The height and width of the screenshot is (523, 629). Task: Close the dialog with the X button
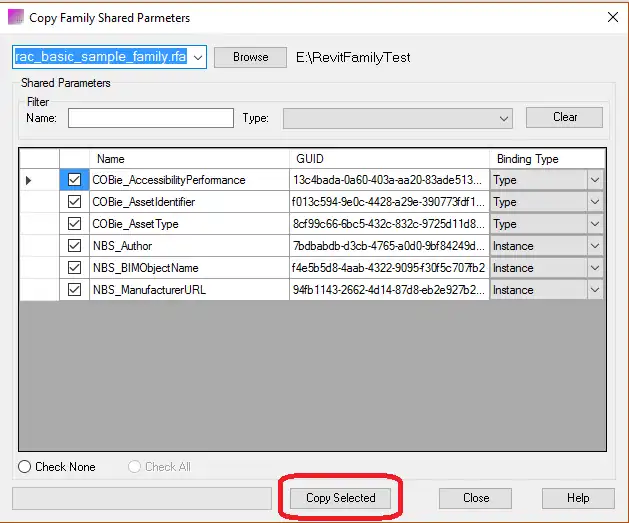pyautogui.click(x=610, y=17)
